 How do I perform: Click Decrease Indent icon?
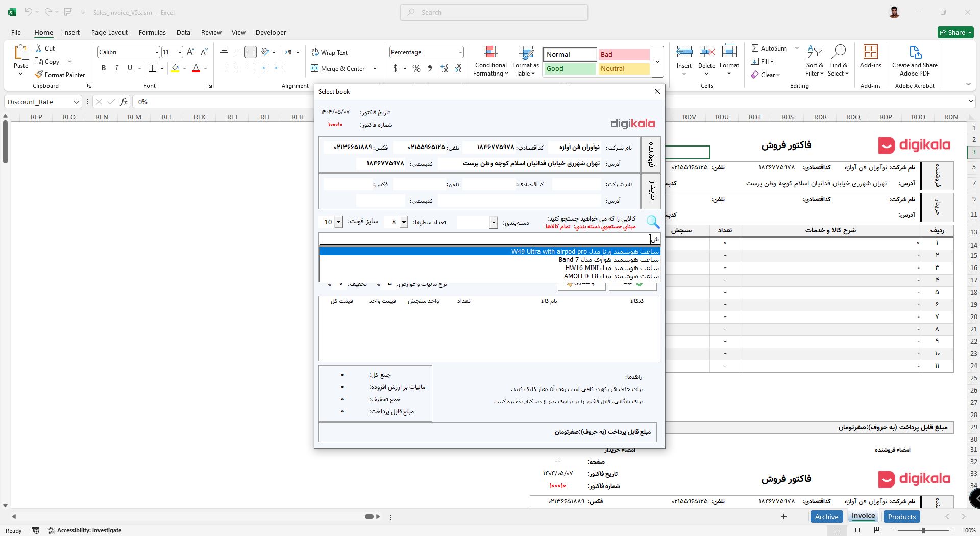pyautogui.click(x=265, y=68)
